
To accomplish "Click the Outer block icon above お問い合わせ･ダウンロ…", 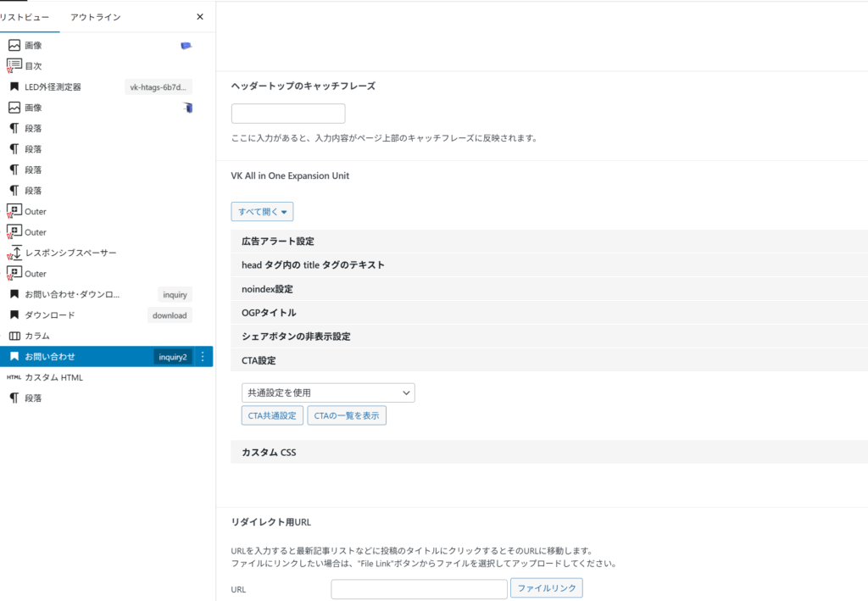I will click(x=14, y=273).
